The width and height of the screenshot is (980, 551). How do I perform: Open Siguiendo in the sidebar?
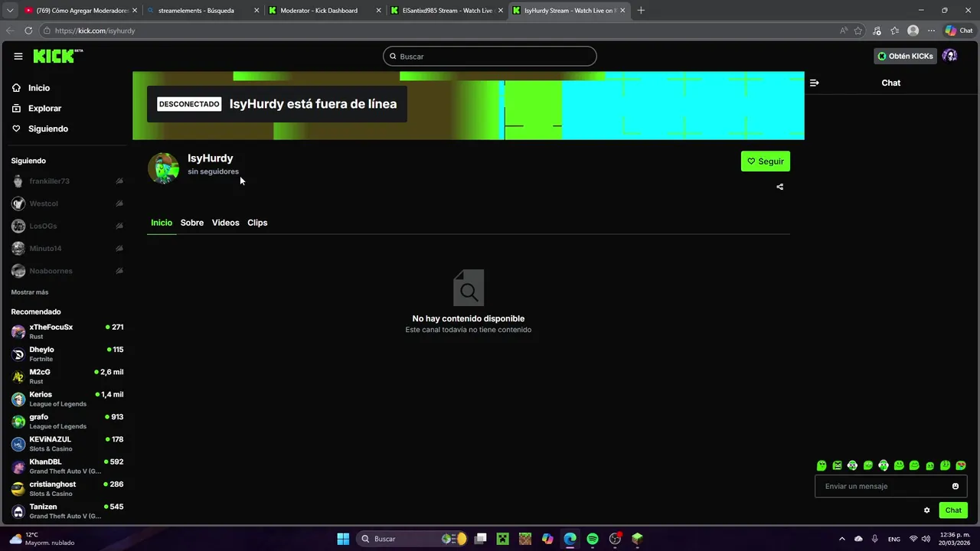[48, 129]
